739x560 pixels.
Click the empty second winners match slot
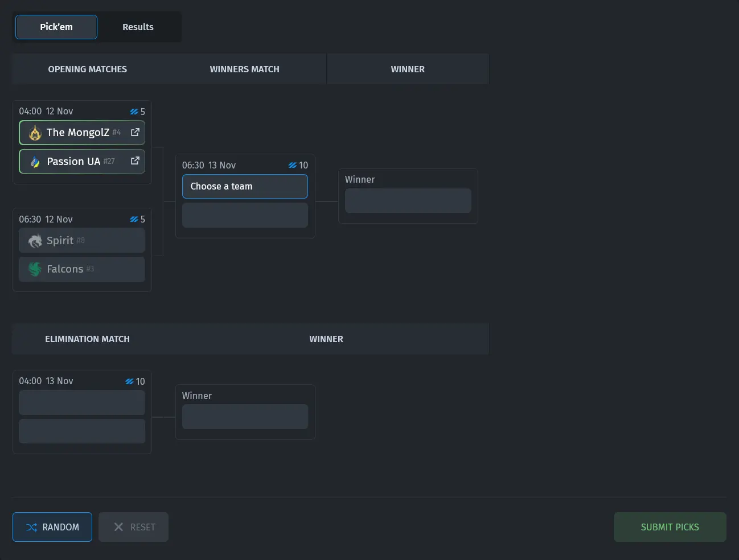[x=245, y=215]
